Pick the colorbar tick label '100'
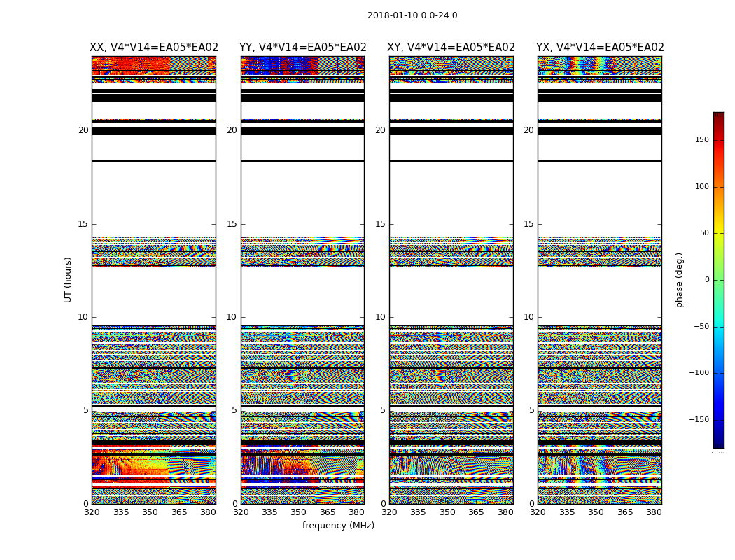Viewport: 735px width, 560px height. click(x=702, y=186)
